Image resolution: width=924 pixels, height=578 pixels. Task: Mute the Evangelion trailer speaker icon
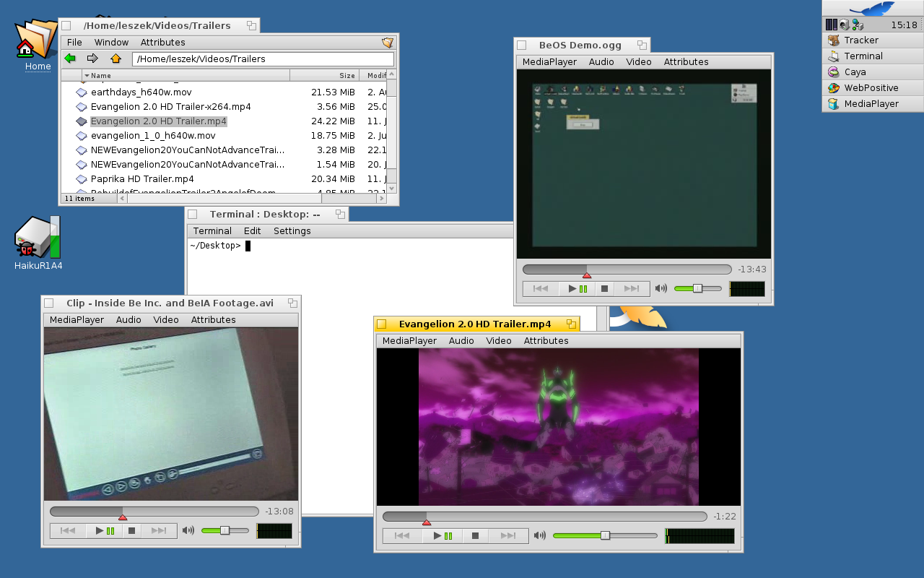(x=540, y=535)
